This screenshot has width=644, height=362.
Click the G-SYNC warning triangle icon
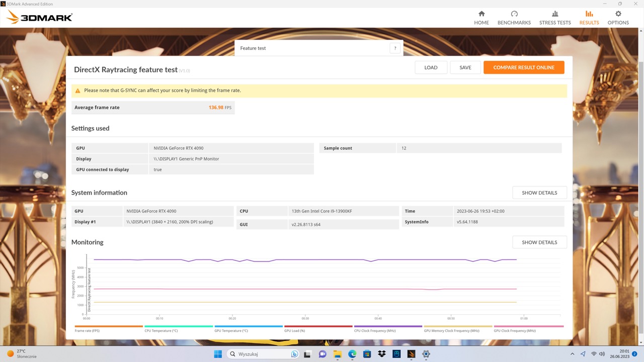point(77,91)
